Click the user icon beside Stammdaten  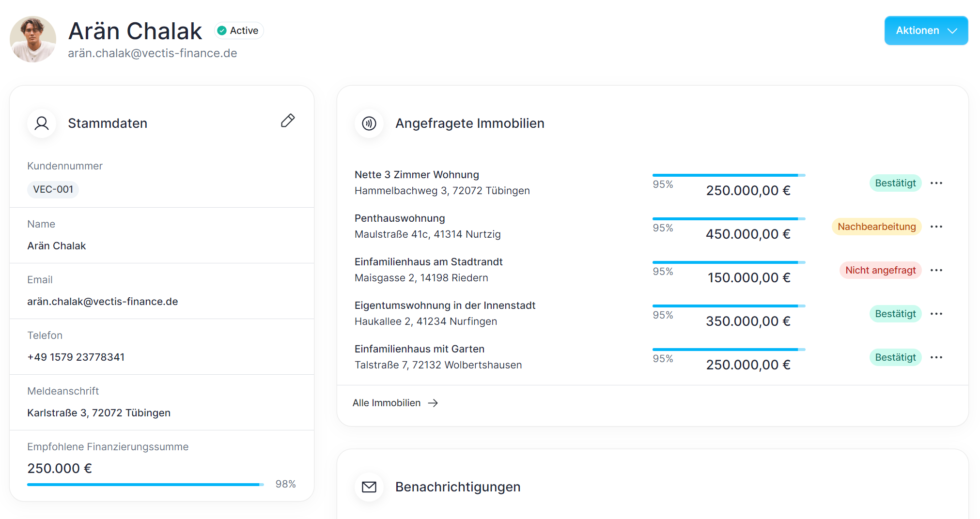coord(42,123)
